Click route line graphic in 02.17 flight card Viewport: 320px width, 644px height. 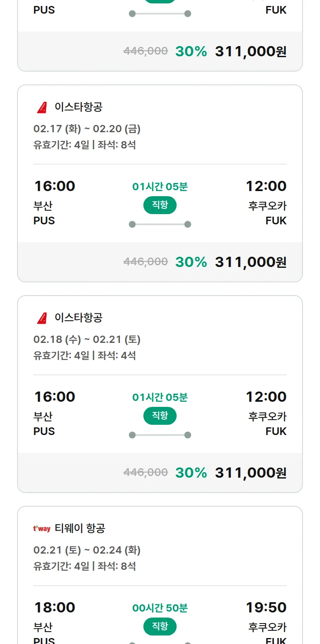coord(160,224)
